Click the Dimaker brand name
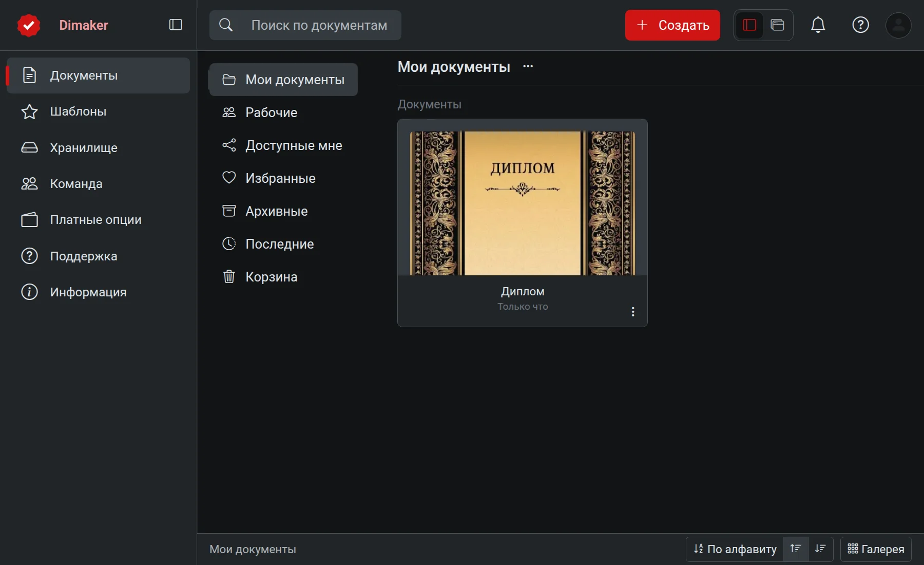 pos(84,25)
